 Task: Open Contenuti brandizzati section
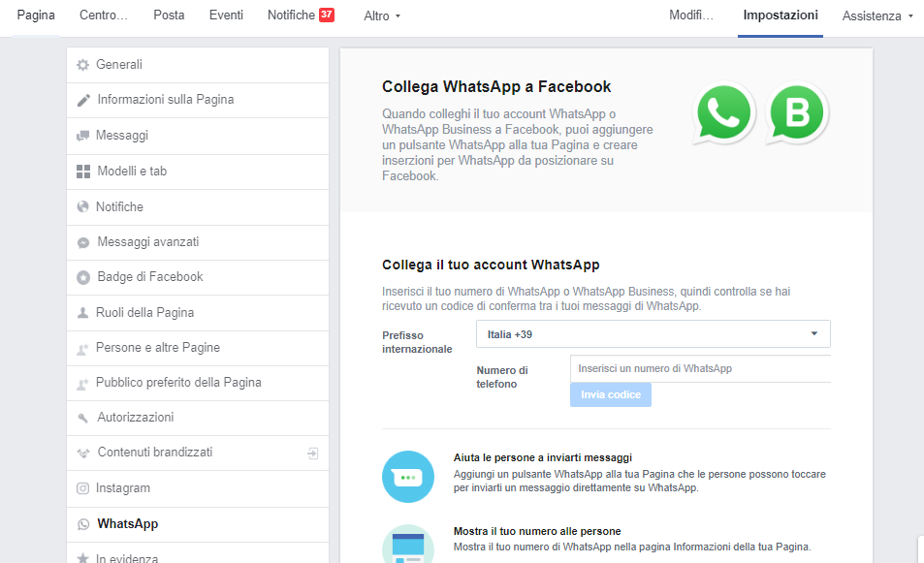(x=198, y=453)
